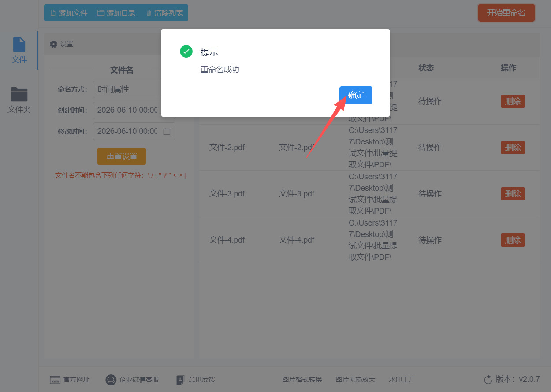Viewport: 551px width, 392px height.
Task: Delete the 文件-3.pdf row
Action: point(513,194)
